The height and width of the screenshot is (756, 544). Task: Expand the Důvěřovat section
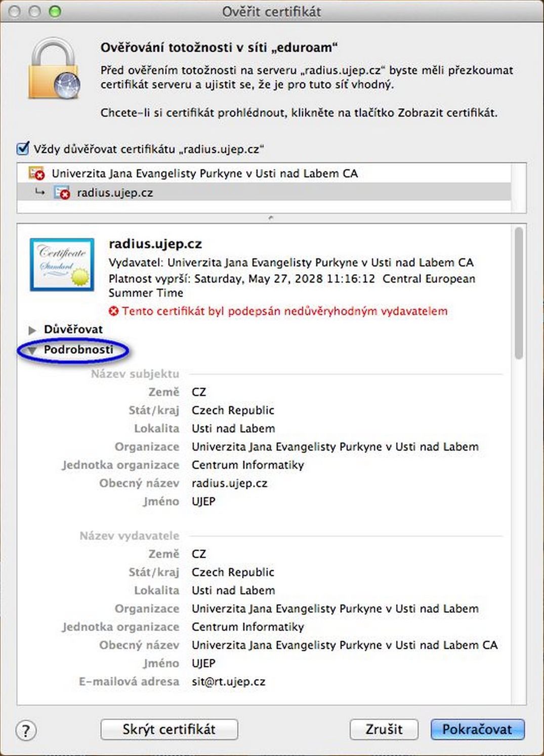tap(32, 330)
